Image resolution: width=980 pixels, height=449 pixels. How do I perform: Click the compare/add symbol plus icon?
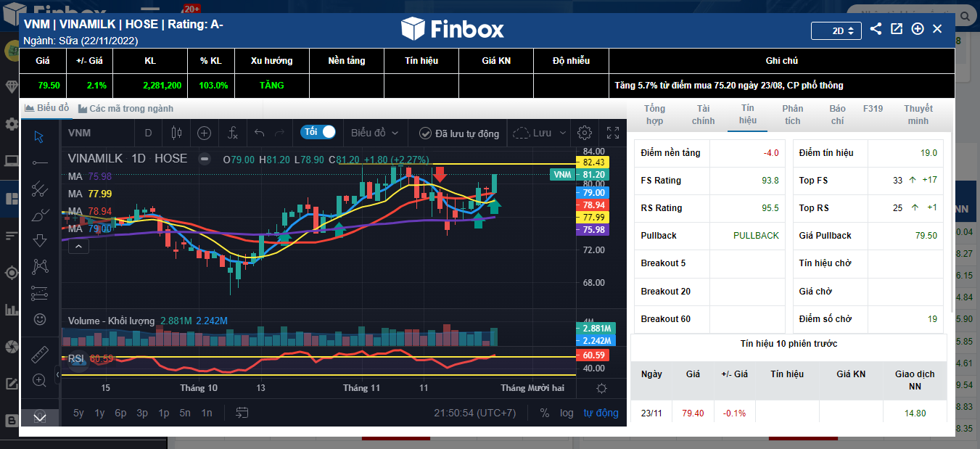click(205, 133)
